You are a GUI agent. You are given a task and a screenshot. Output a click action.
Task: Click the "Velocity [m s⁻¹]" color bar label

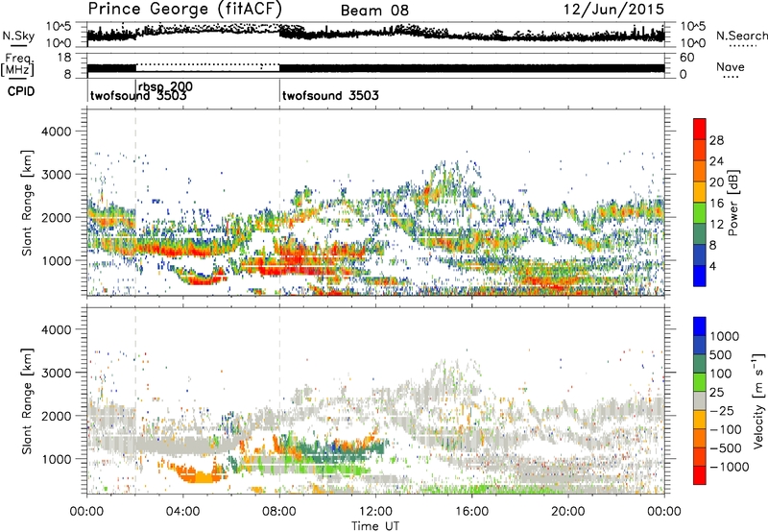(x=758, y=400)
